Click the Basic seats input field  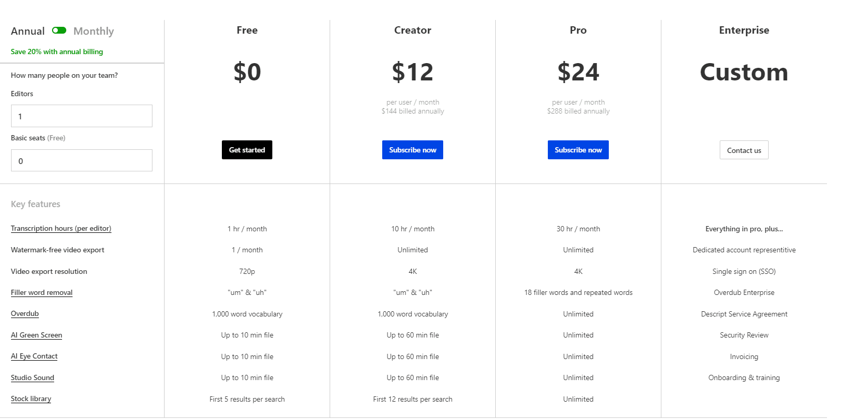(x=81, y=160)
